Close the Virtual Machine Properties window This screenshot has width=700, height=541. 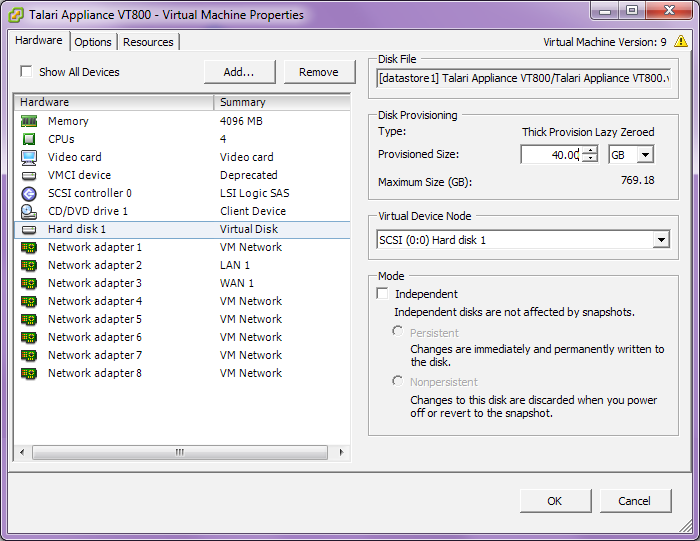[x=669, y=11]
